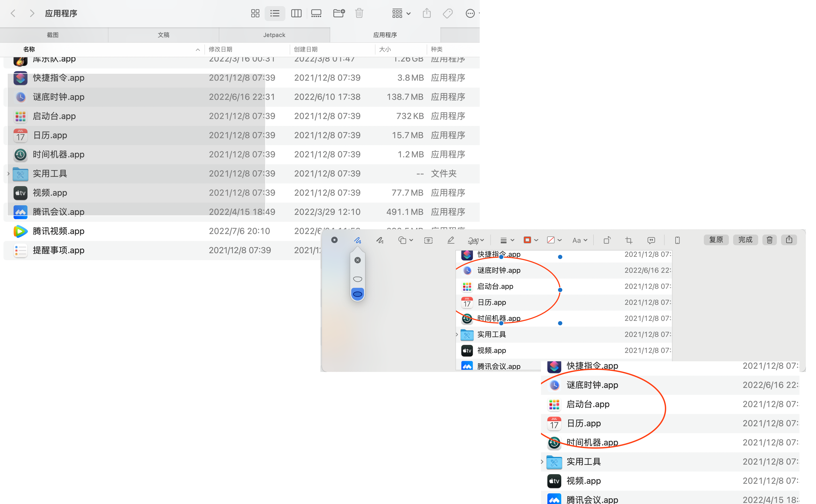Screen dimensions: 816x504
Task: Switch to the Jetpack tab
Action: pyautogui.click(x=274, y=35)
